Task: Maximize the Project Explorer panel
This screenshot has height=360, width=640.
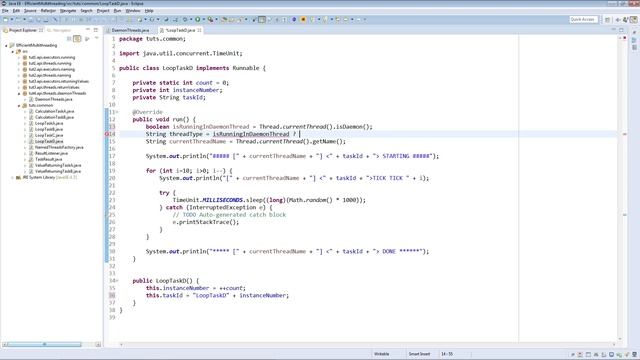Action: pos(96,30)
